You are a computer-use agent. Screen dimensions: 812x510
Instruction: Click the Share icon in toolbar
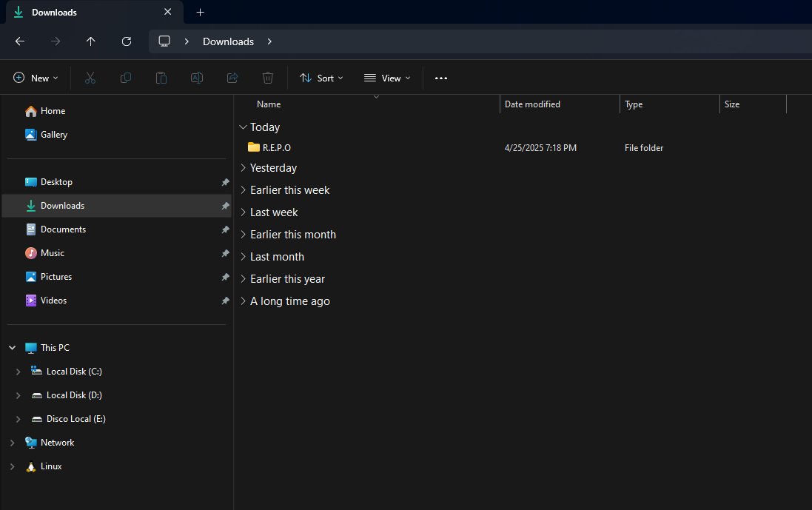tap(232, 78)
